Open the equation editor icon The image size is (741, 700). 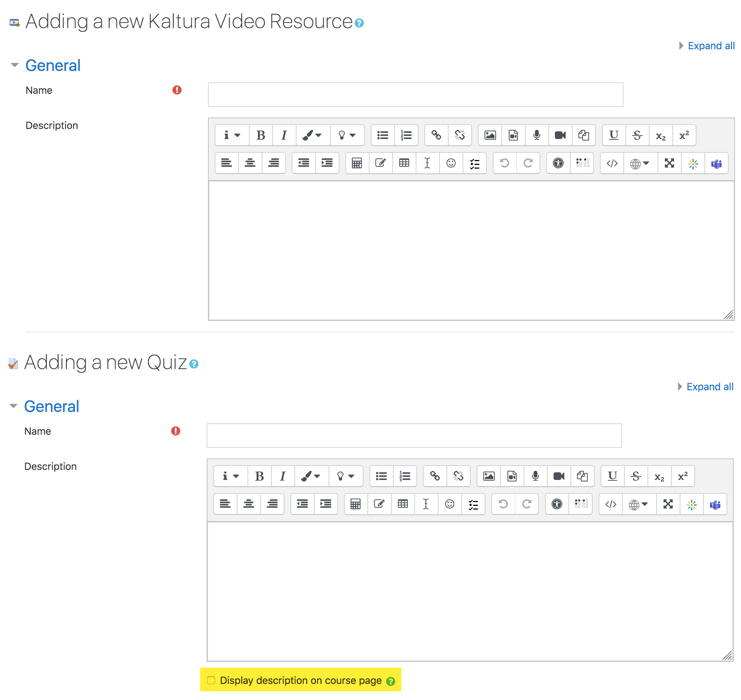[x=357, y=163]
